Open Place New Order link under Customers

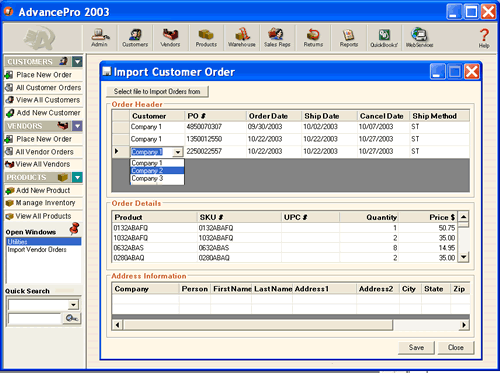click(x=44, y=75)
